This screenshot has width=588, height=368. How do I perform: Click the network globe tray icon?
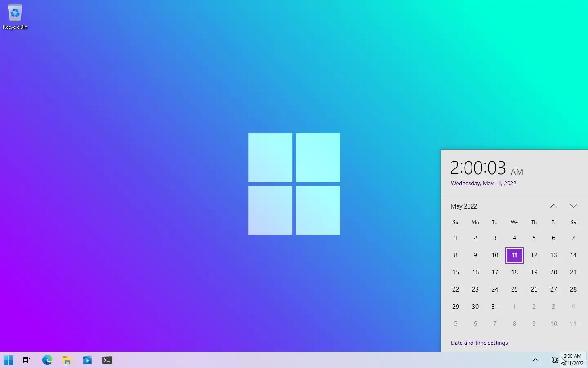coord(555,360)
